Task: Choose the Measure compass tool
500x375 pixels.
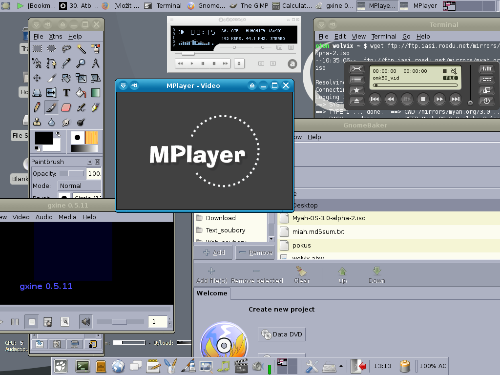Action: pyautogui.click(x=95, y=63)
